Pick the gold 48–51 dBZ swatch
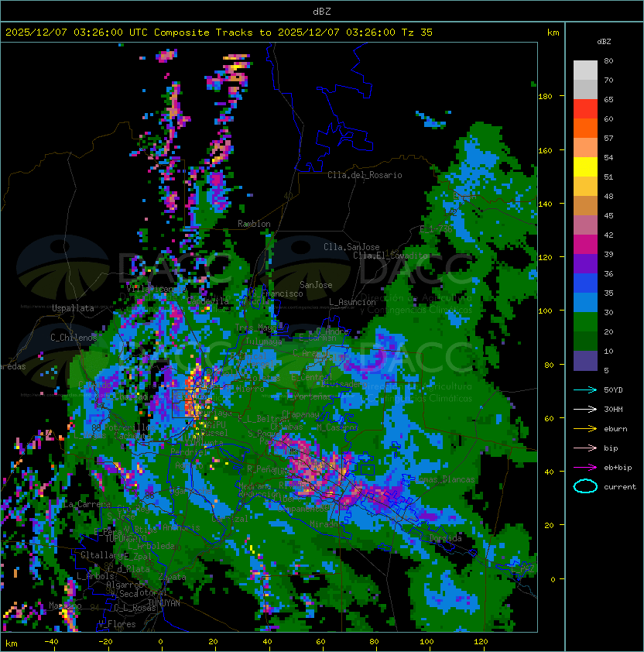 (x=585, y=187)
